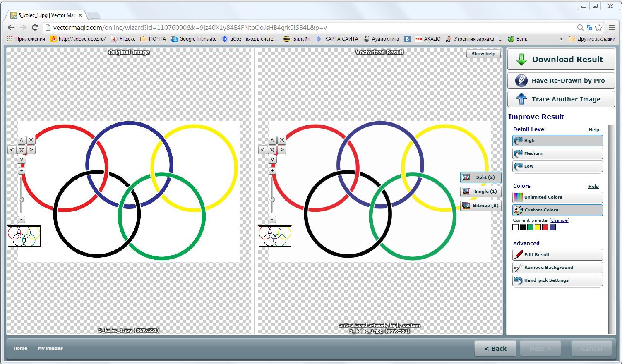Open Colors Help link
Image resolution: width=622 pixels, height=364 pixels.
[x=593, y=187]
